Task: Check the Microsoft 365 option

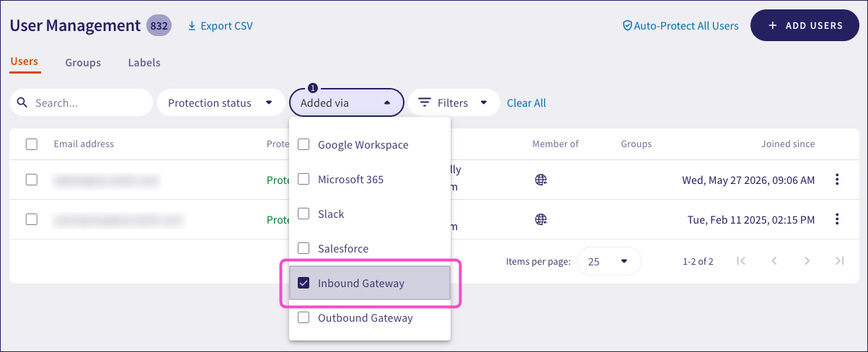Action: (x=304, y=179)
